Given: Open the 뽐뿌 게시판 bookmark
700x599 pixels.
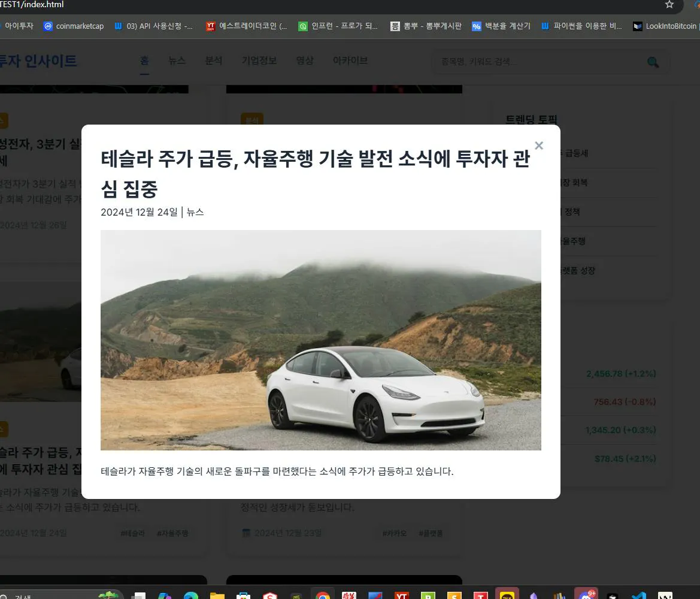Looking at the screenshot, I should [x=426, y=26].
